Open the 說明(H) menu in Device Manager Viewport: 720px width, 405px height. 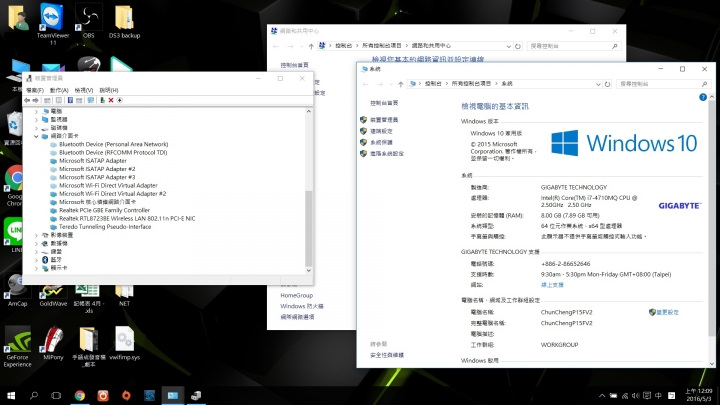tap(109, 90)
